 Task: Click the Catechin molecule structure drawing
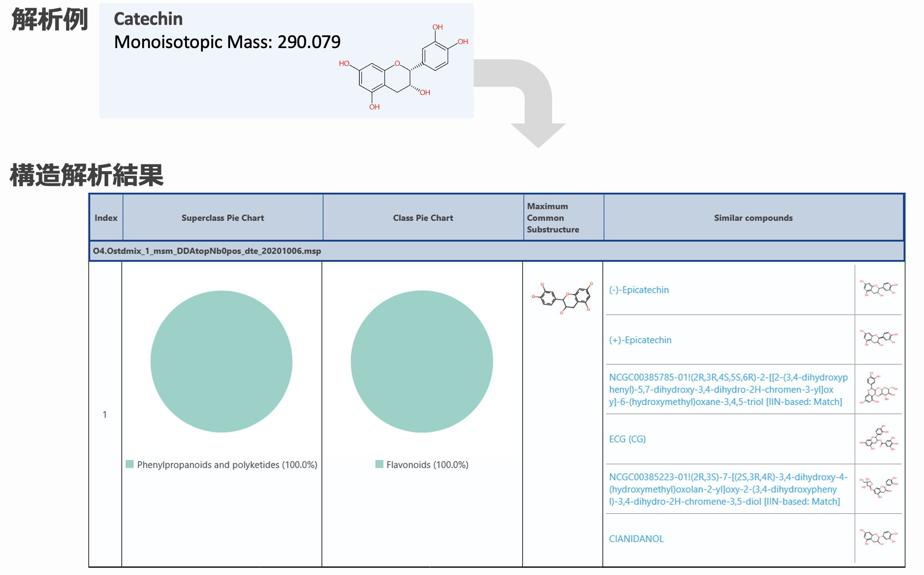coord(403,68)
